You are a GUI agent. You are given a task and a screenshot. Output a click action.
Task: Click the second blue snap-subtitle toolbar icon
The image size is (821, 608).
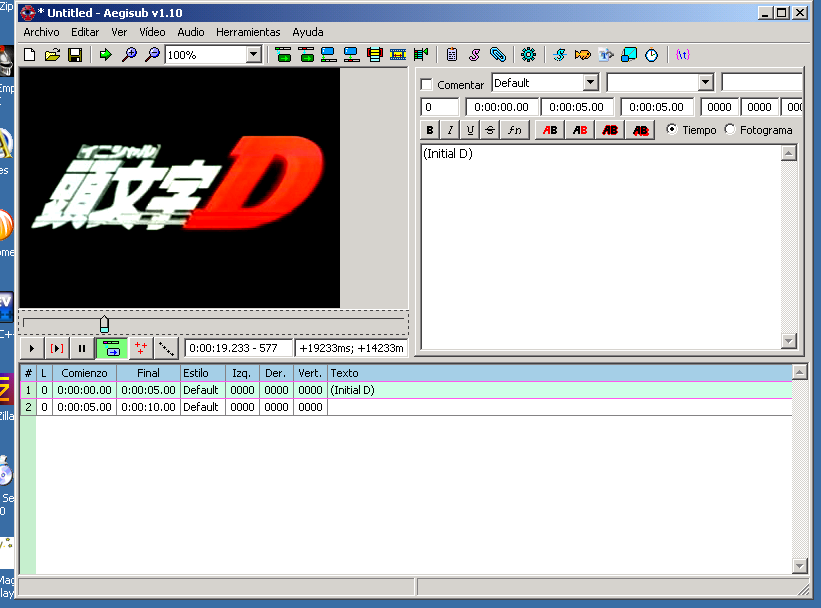[x=351, y=54]
